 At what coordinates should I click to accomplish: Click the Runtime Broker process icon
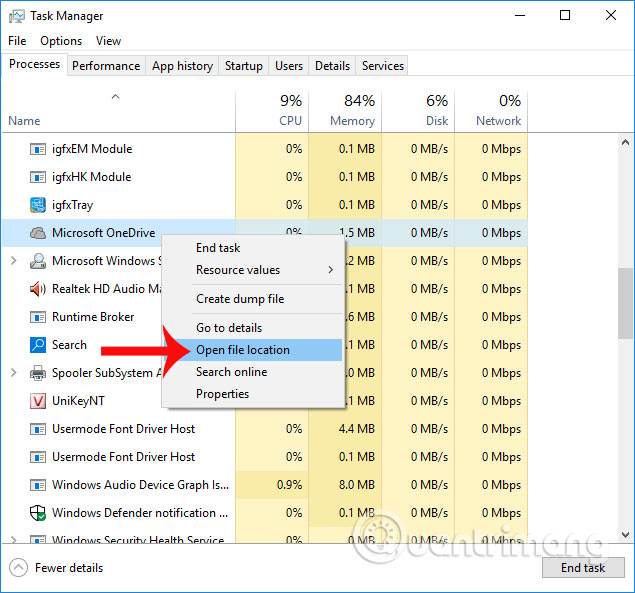[x=38, y=317]
